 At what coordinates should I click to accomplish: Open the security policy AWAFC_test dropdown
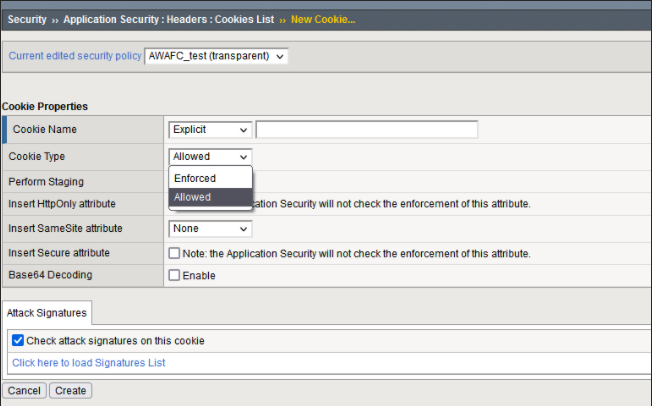(x=216, y=56)
